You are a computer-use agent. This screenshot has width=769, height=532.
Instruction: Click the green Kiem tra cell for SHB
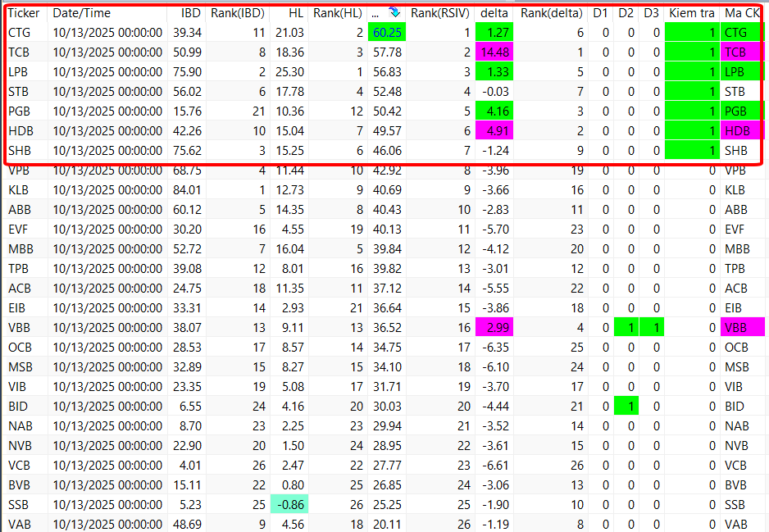690,151
